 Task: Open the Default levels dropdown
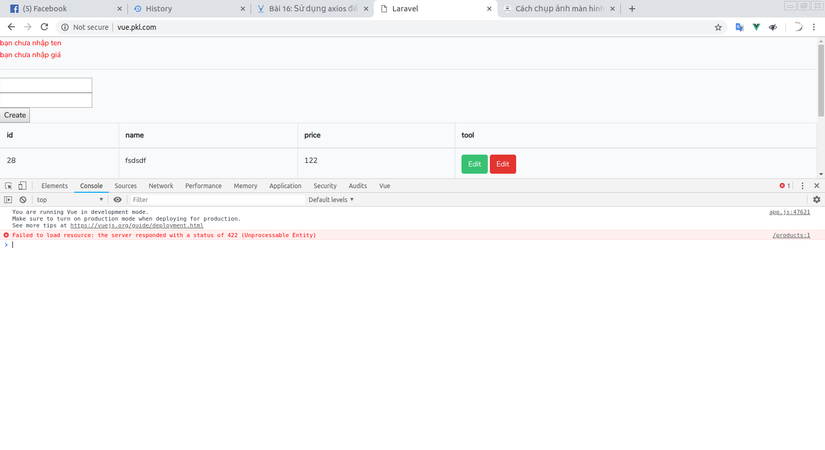click(331, 199)
